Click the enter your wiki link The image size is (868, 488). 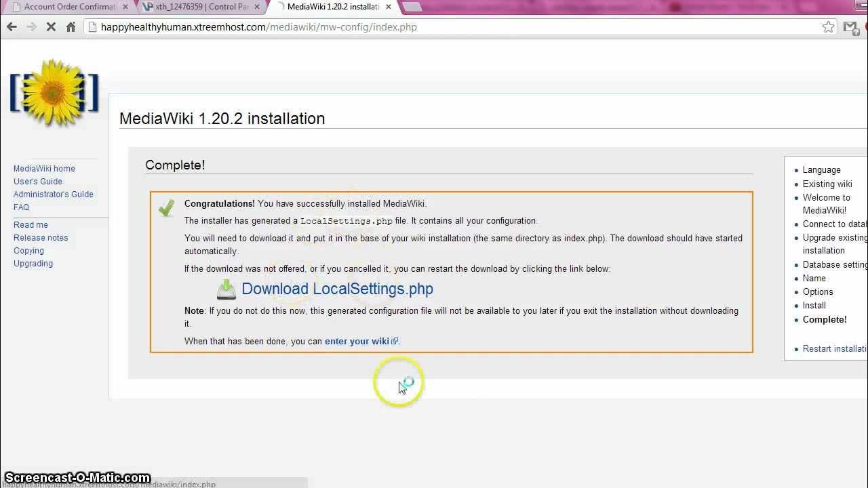357,342
